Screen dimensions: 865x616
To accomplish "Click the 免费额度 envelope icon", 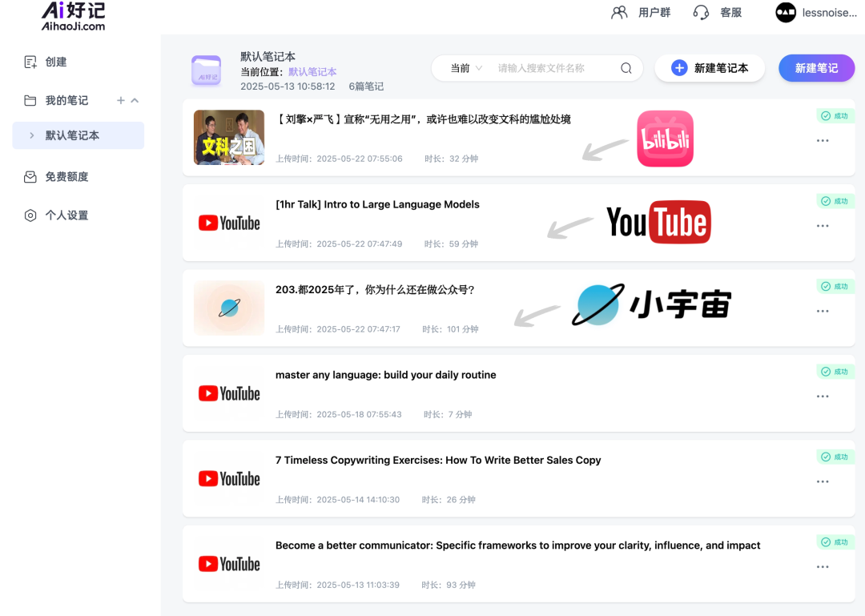I will tap(30, 177).
